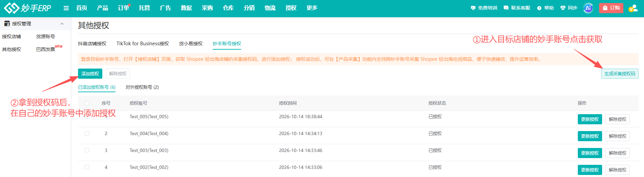Switch to 已添加授权账号 (6) tab
This screenshot has height=177, width=644.
97,87
